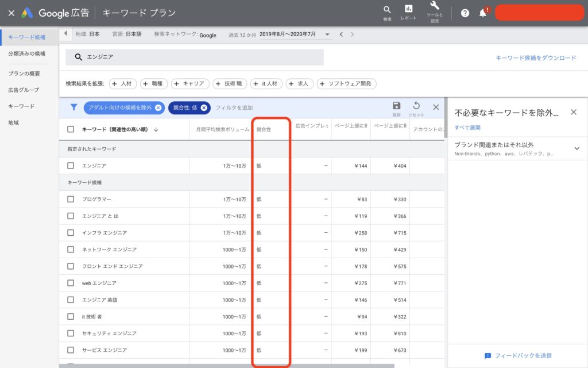
Task: Check the web エンジニア row
Action: [x=71, y=283]
